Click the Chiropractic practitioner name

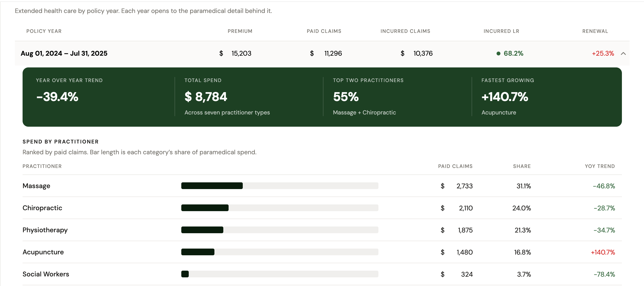click(x=42, y=208)
